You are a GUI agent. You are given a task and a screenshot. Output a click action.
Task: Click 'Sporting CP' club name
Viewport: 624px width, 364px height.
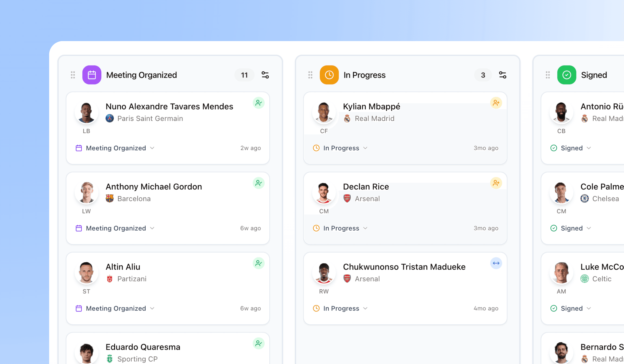[137, 359]
